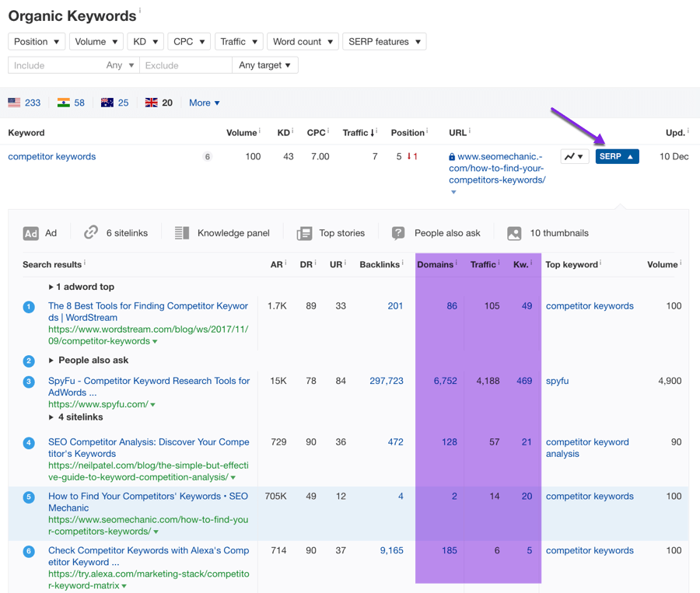Select the United Kingdom flag filter

coord(152,103)
